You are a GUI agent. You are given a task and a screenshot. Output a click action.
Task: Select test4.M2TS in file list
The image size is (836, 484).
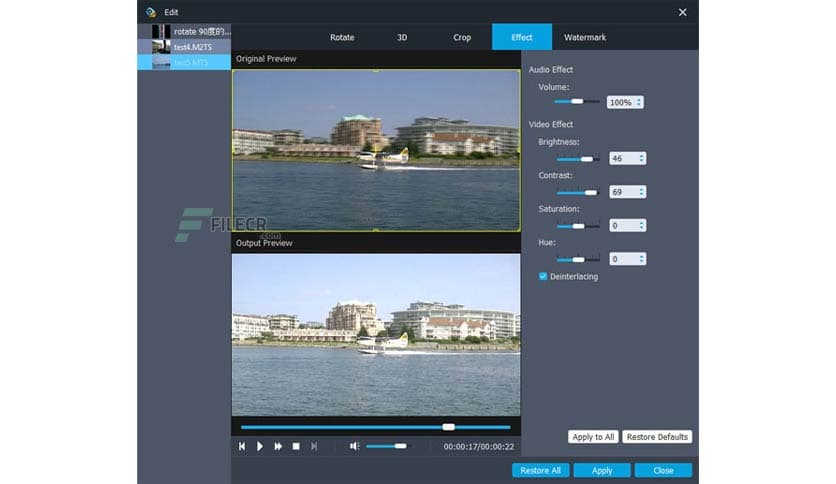184,47
